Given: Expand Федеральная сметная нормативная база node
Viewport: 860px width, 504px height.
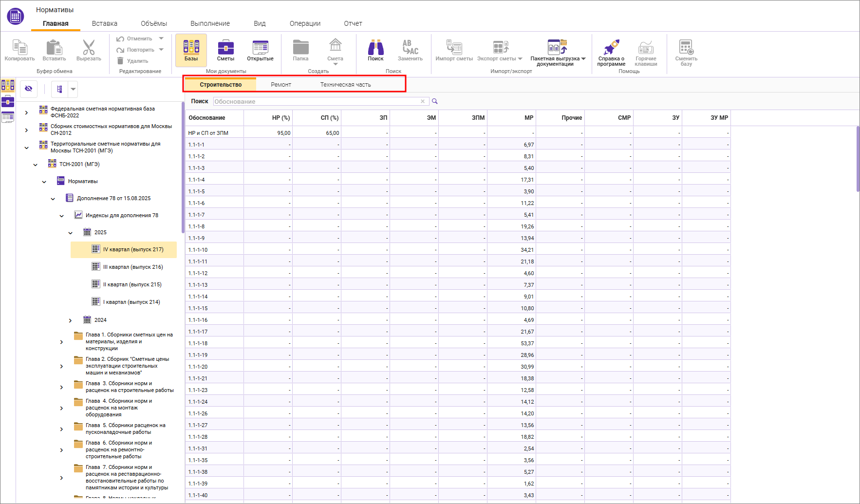Looking at the screenshot, I should tap(26, 112).
